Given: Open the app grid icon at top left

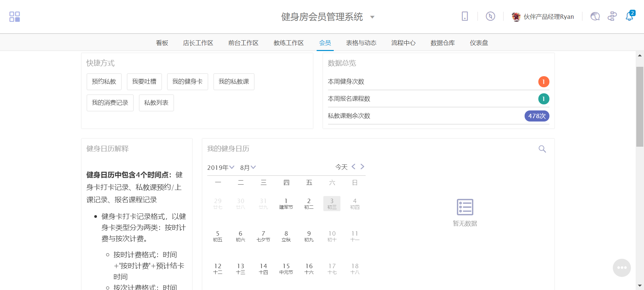Looking at the screenshot, I should point(14,16).
